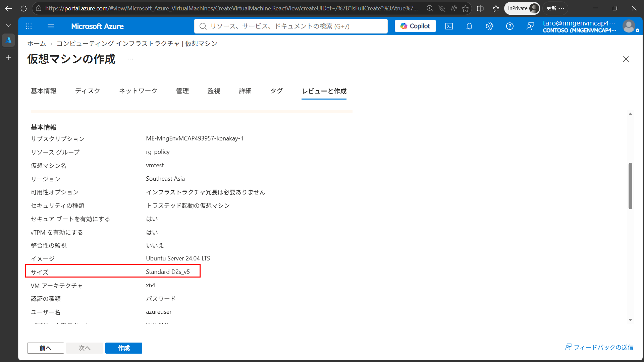Open notifications bell icon

(469, 26)
